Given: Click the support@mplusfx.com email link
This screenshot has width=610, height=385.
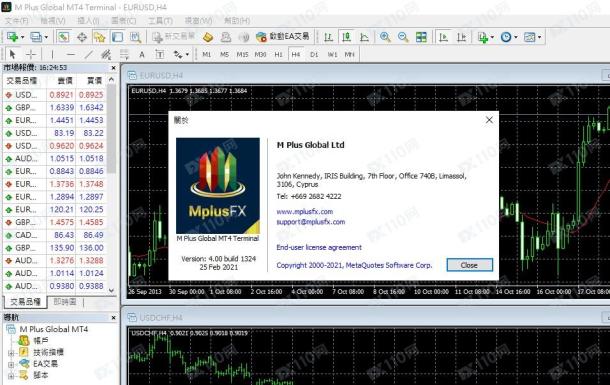Looking at the screenshot, I should [x=310, y=222].
